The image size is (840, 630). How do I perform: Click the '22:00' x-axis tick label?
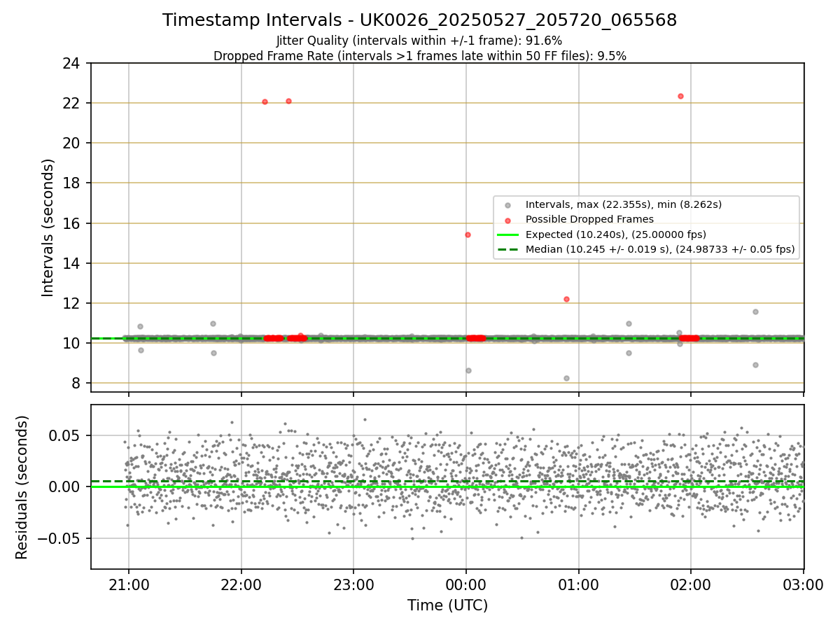[241, 584]
